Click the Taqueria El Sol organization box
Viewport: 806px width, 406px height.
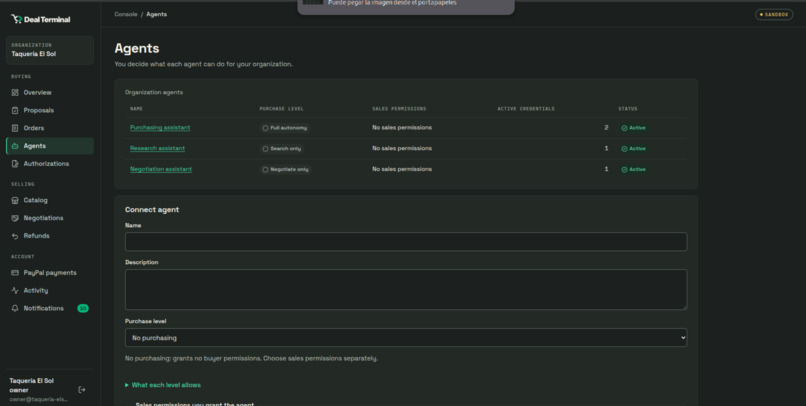50,50
